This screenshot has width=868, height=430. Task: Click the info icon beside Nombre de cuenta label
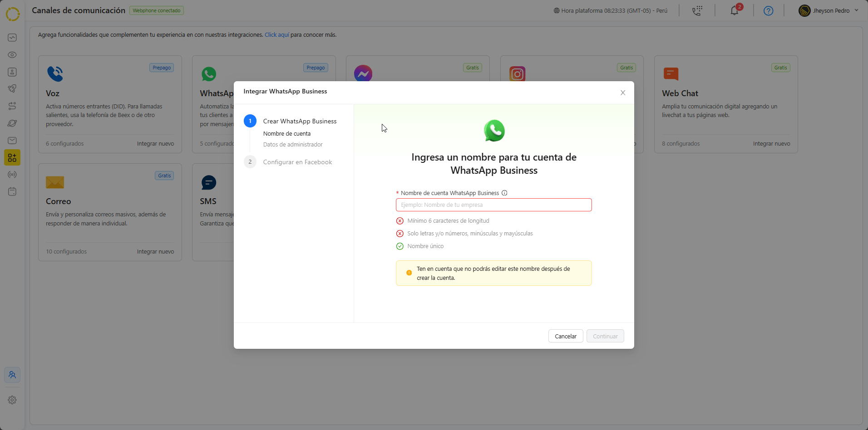point(504,193)
